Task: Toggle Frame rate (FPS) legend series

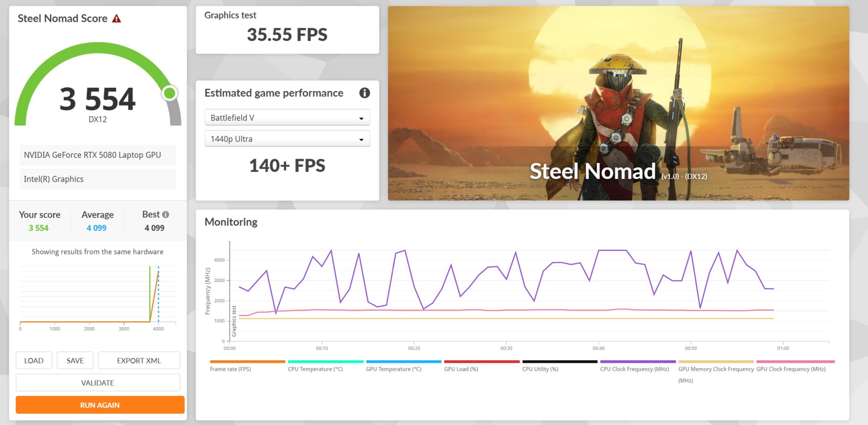Action: pyautogui.click(x=230, y=369)
